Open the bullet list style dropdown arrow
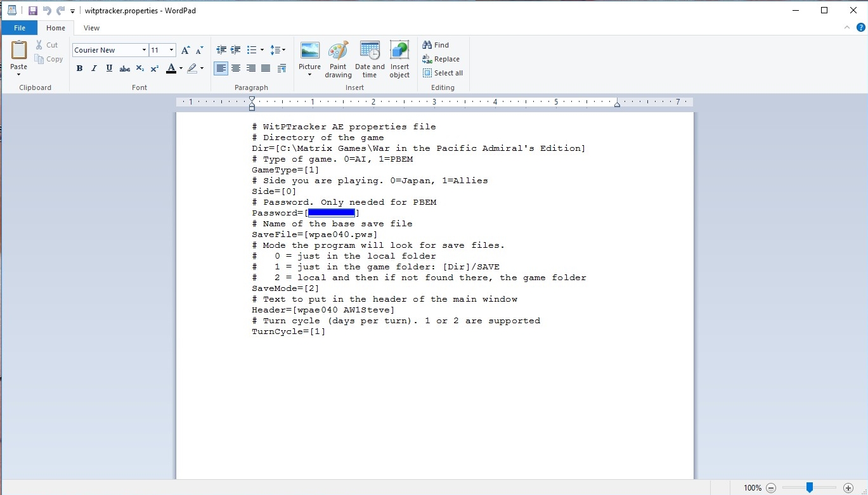Viewport: 868px width, 495px height. pos(262,50)
